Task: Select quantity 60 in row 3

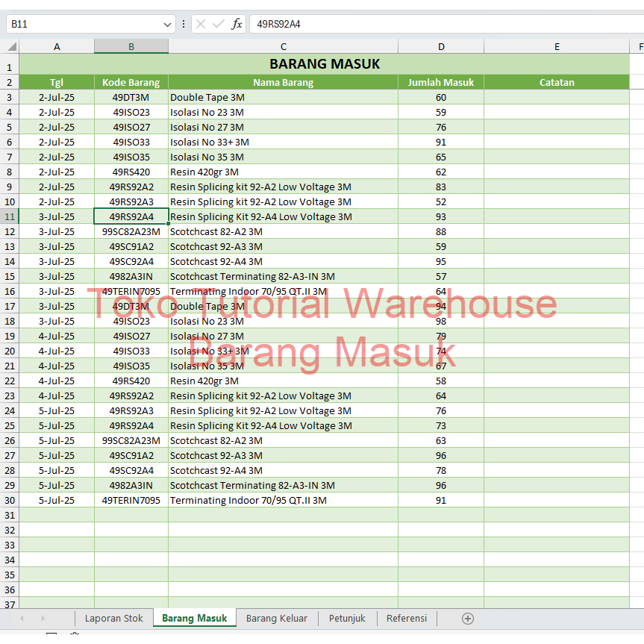Action: 441,97
